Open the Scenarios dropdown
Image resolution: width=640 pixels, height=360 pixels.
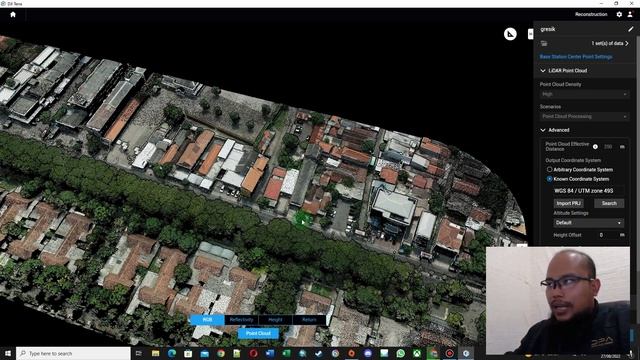coord(584,116)
